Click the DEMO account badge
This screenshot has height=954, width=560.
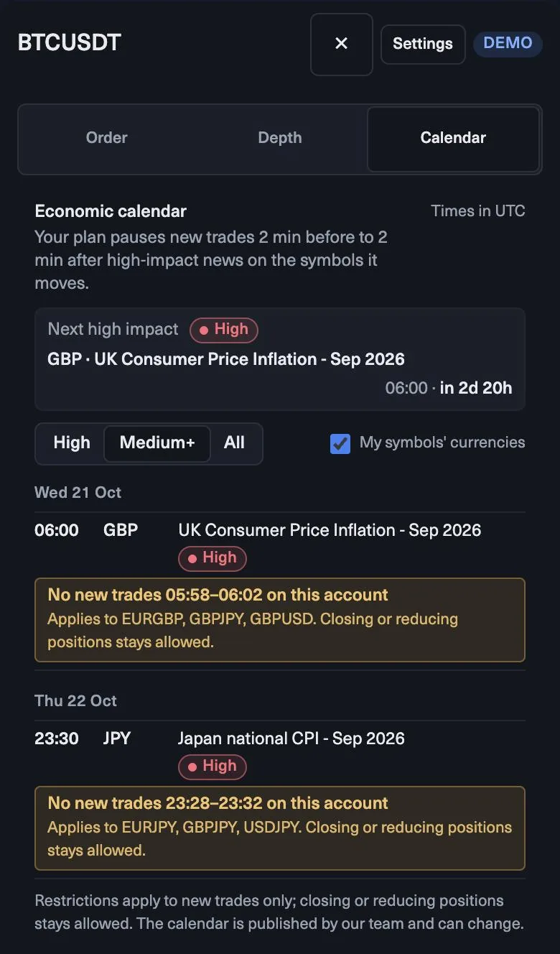click(x=508, y=43)
